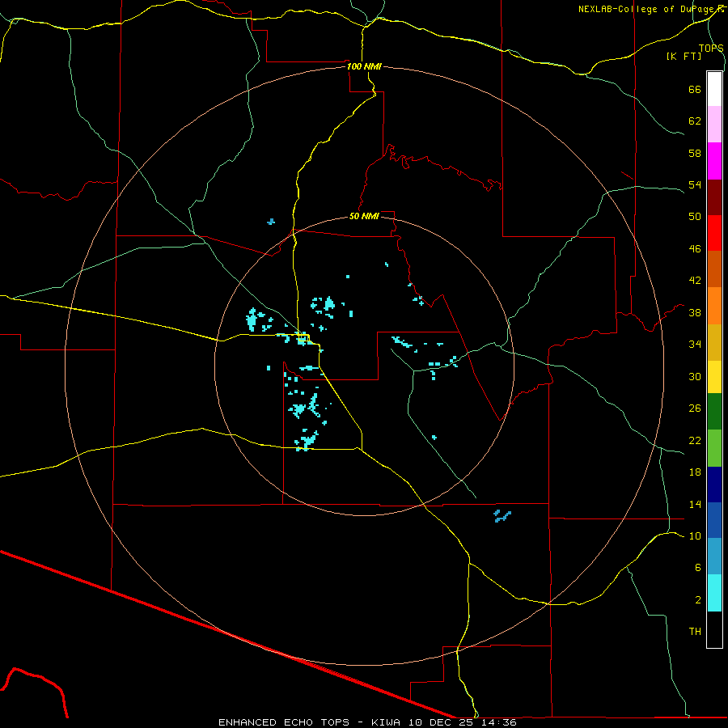Click the medium blue legend swatch
This screenshot has width=728, height=728.
tap(714, 520)
